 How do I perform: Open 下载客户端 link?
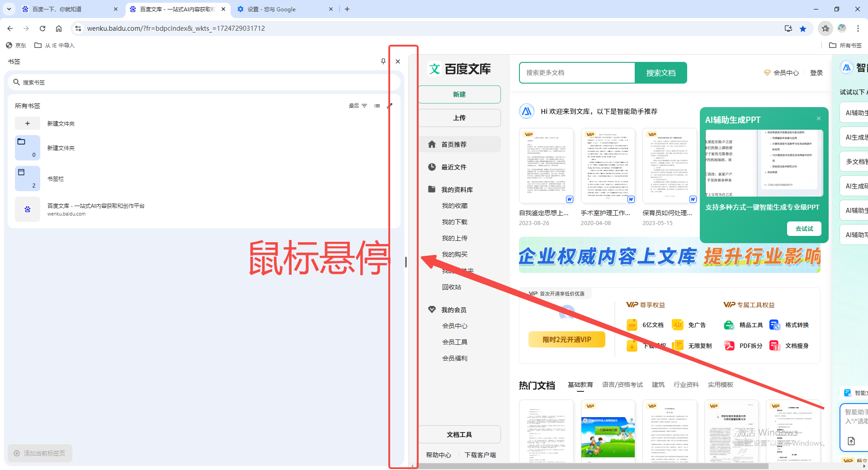point(480,455)
